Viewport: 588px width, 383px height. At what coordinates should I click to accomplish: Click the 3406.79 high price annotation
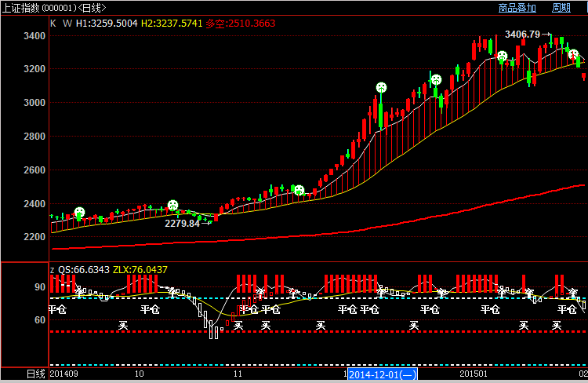522,35
